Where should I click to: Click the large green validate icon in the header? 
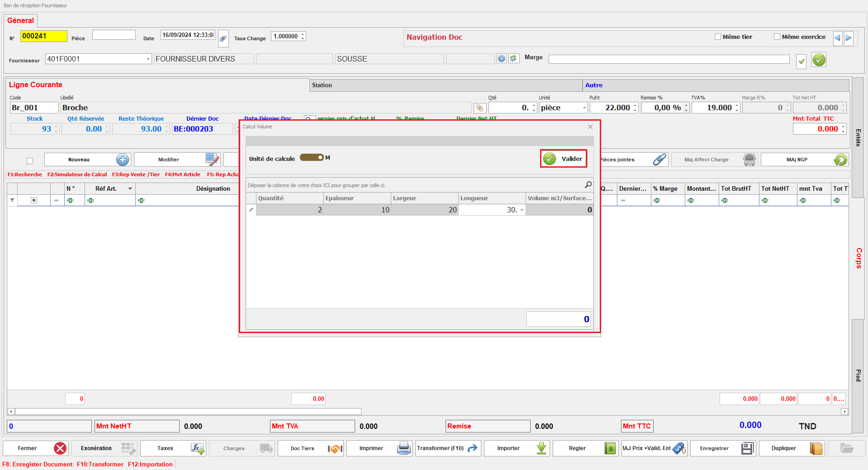click(819, 59)
